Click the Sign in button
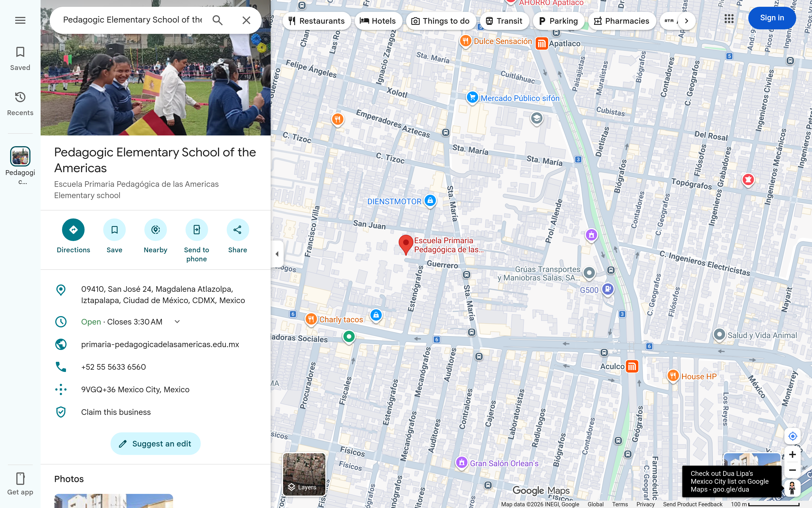The height and width of the screenshot is (508, 812). (x=772, y=18)
